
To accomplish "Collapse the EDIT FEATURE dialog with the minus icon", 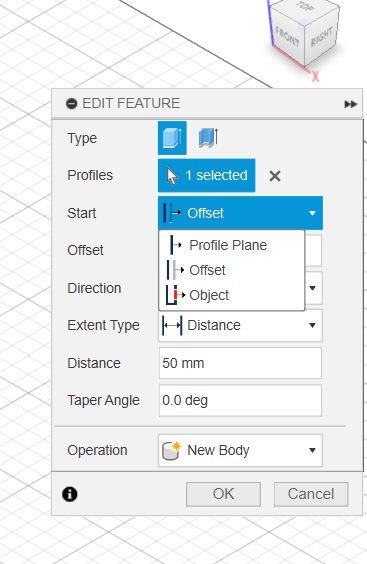I will [x=71, y=104].
